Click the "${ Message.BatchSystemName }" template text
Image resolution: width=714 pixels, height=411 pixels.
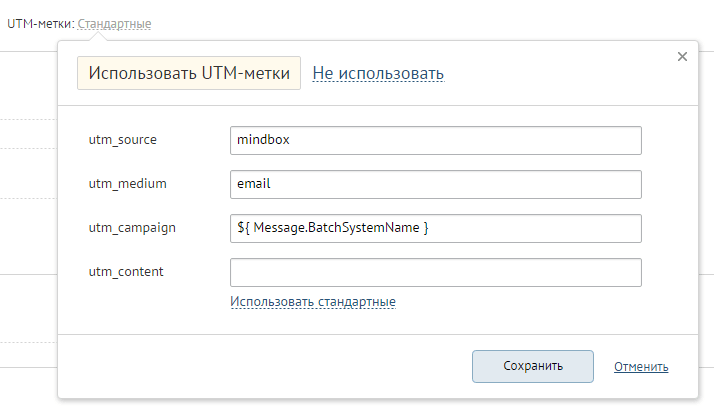pyautogui.click(x=332, y=228)
